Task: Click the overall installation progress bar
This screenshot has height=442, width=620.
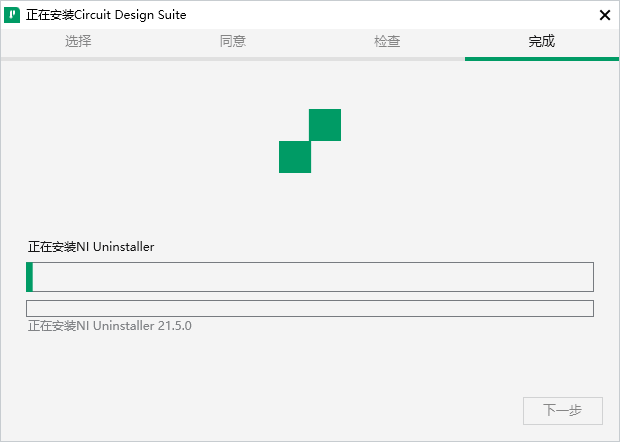Action: click(x=310, y=277)
